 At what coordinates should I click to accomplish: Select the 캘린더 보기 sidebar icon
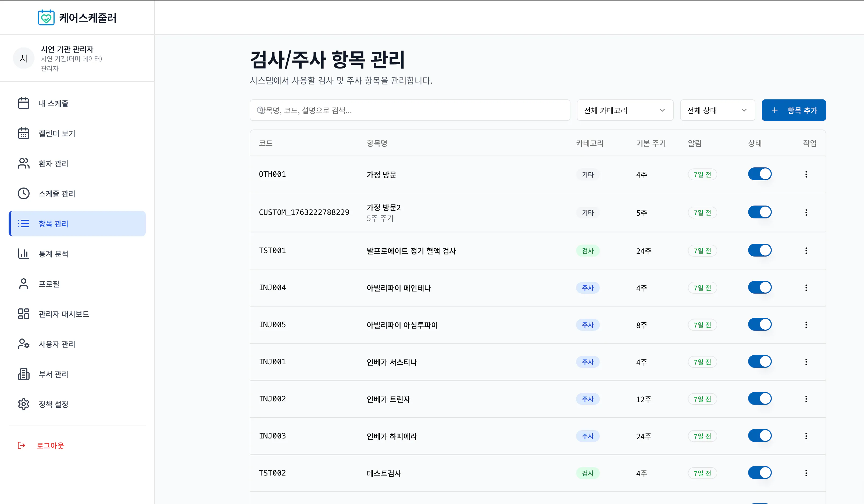(x=23, y=133)
